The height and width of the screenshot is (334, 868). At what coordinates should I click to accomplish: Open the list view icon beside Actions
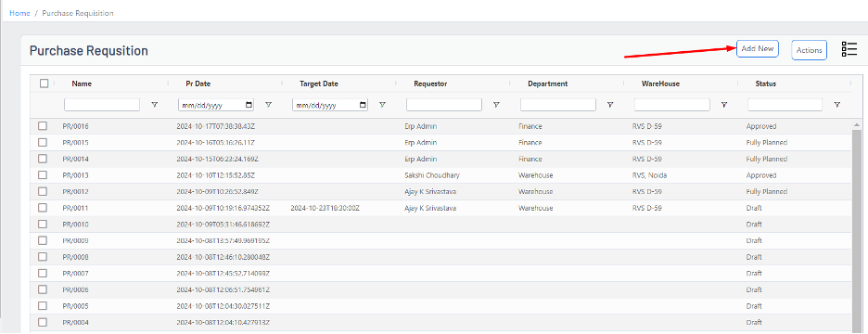(849, 49)
